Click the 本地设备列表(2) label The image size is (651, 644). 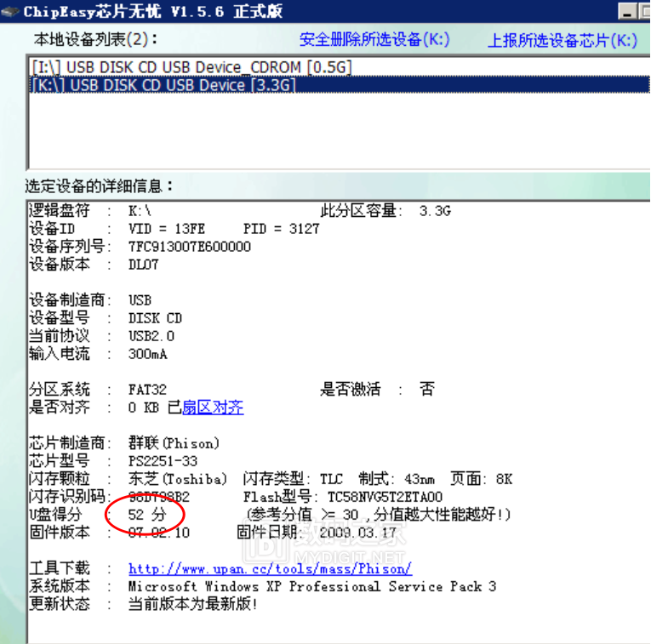click(x=96, y=40)
